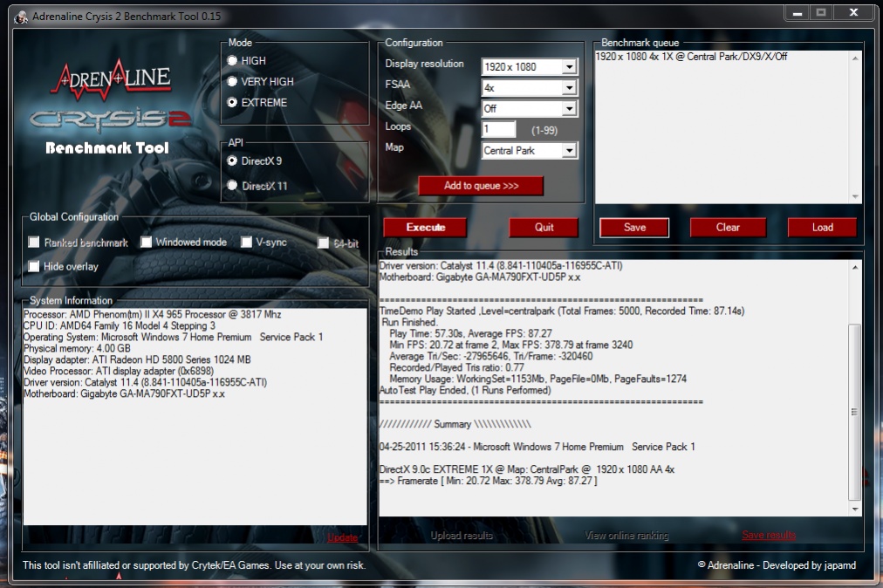Screen dimensions: 883x588
Task: Load a benchmark queue
Action: point(822,228)
